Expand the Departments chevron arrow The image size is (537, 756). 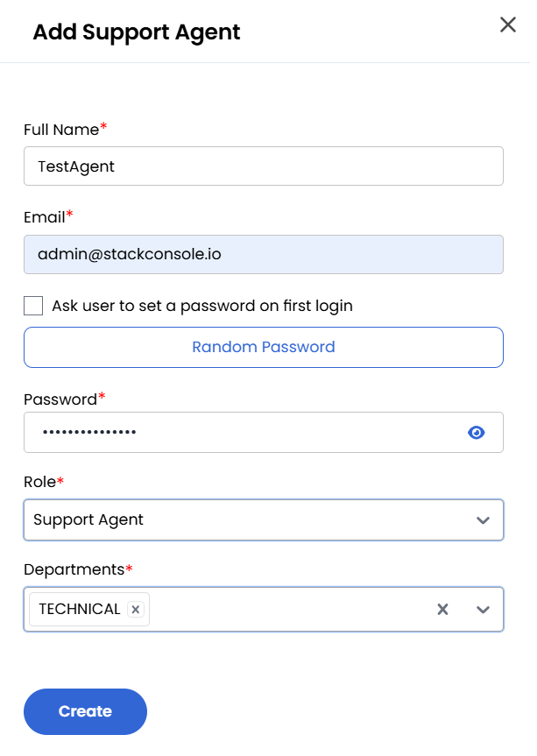point(483,610)
